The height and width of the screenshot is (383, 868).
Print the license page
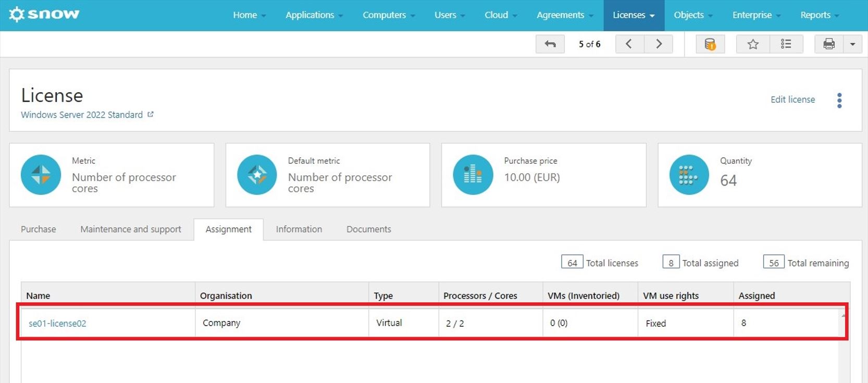point(829,44)
